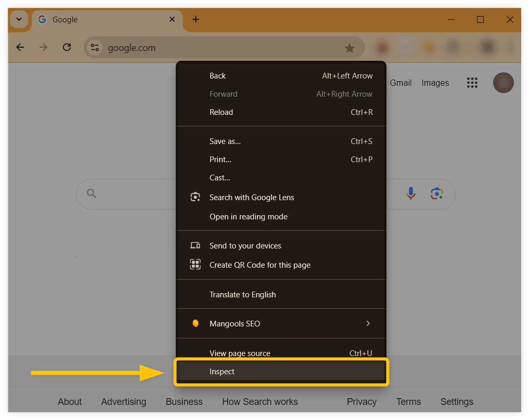The width and height of the screenshot is (529, 420).
Task: Click the magnifier icon in search box
Action: point(92,193)
